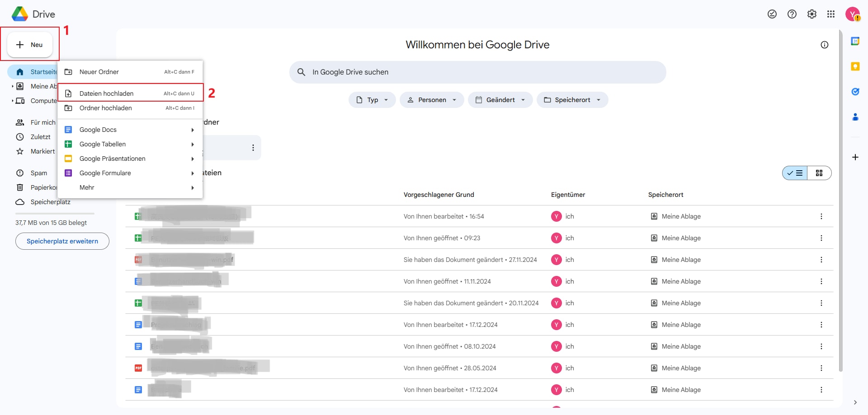Image resolution: width=868 pixels, height=415 pixels.
Task: Expand the Google Tabellen submenu arrow
Action: coord(193,145)
